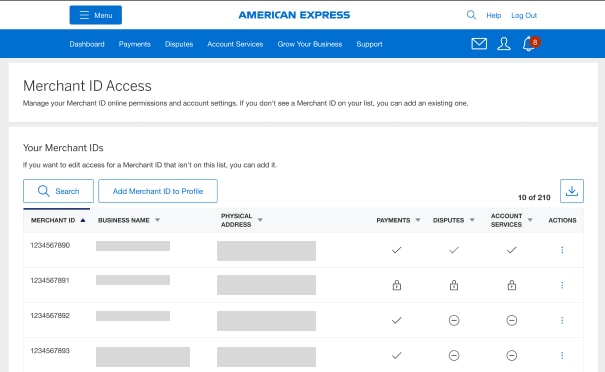This screenshot has height=372, width=605.
Task: Click Add Merchant ID to Profile
Action: [158, 191]
